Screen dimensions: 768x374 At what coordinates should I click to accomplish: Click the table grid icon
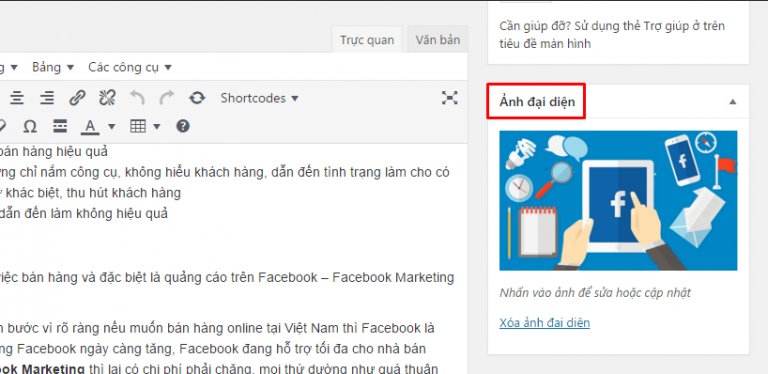(138, 126)
